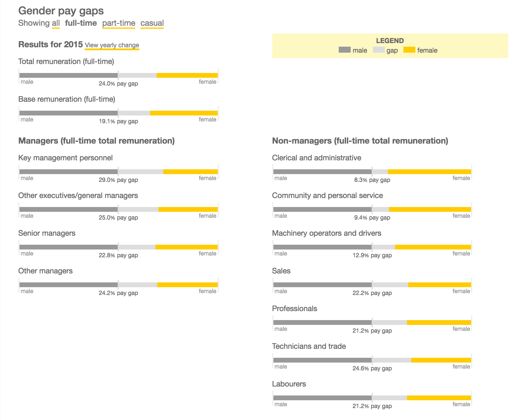Select the full-time filter
525x420 pixels.
coord(81,23)
